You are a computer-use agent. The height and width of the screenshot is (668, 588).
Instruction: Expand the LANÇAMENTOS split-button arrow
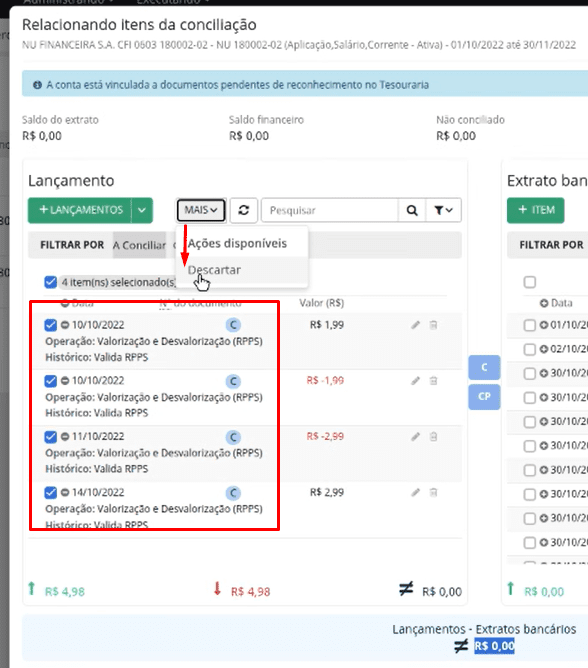pyautogui.click(x=142, y=210)
